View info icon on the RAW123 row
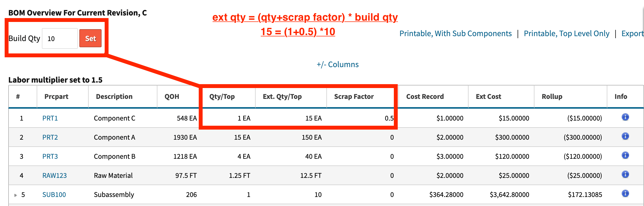This screenshot has width=644, height=206. pyautogui.click(x=625, y=175)
